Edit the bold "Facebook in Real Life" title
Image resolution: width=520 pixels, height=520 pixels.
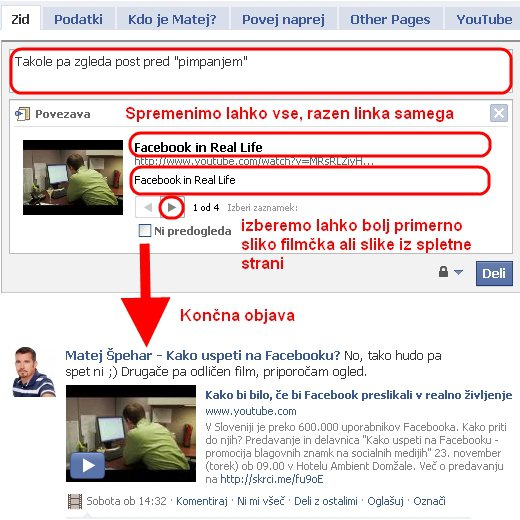coord(198,147)
